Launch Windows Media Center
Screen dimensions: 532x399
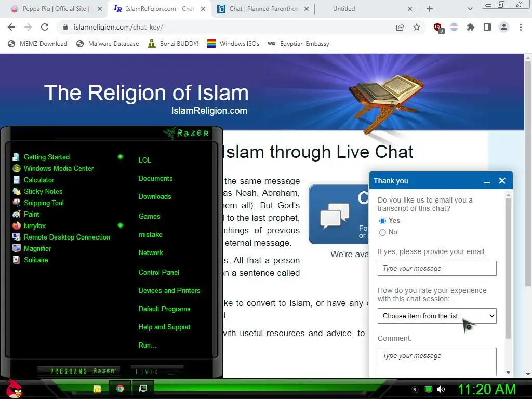click(x=52, y=169)
